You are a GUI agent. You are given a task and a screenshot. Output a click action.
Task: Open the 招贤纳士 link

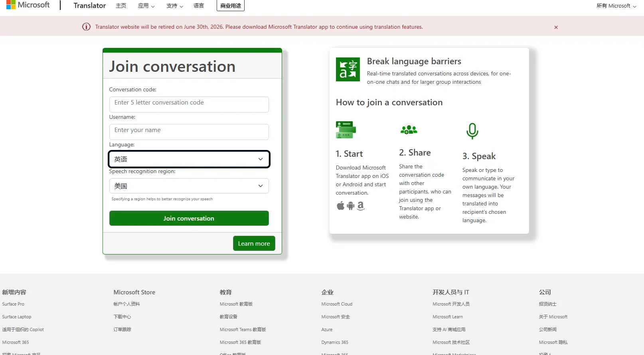click(x=547, y=304)
